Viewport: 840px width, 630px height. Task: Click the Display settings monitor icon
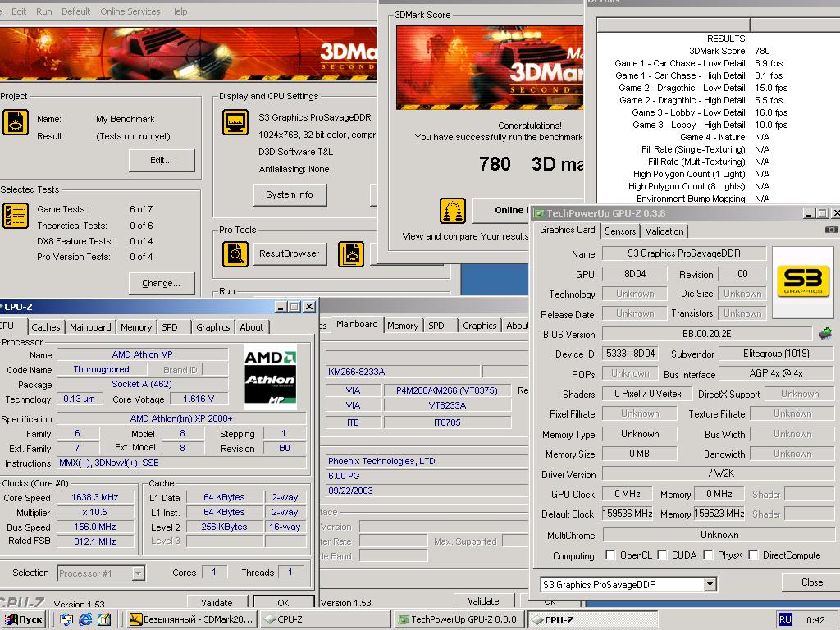point(235,122)
